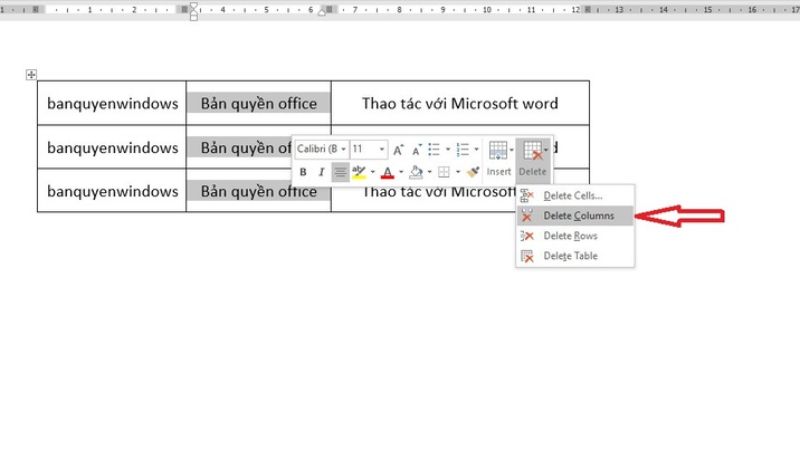The width and height of the screenshot is (800, 450).
Task: Open shading color dropdown arrow
Action: [x=430, y=172]
